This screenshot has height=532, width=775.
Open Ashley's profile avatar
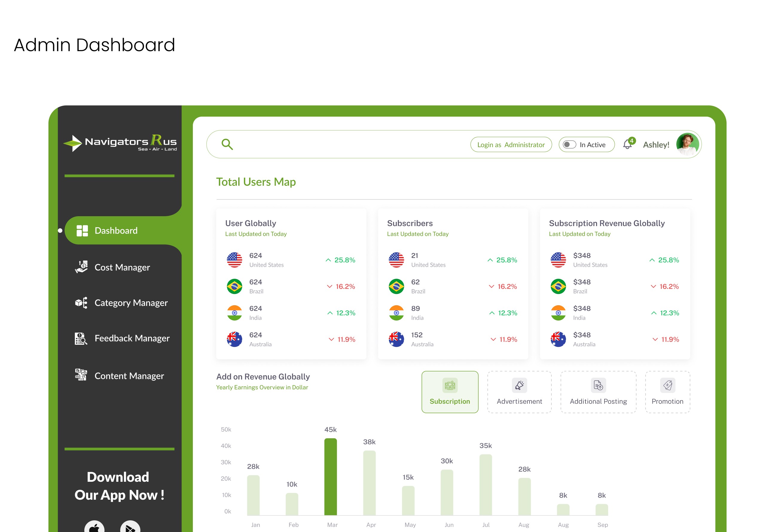(687, 144)
